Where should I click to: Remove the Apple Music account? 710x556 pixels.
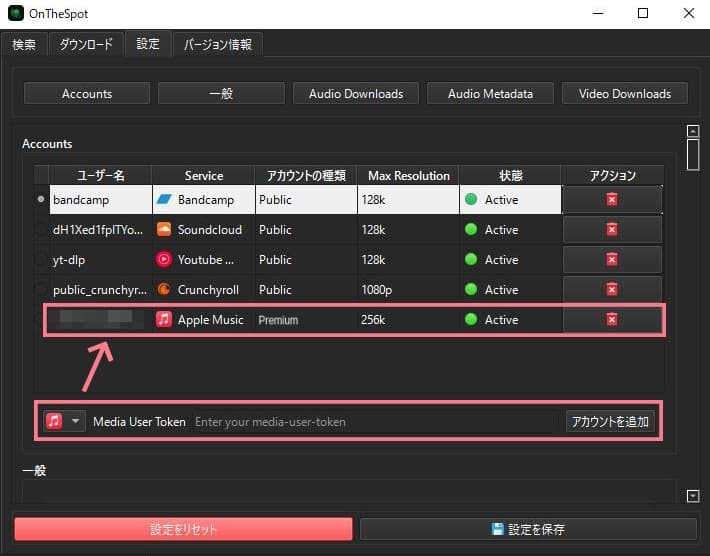[612, 320]
